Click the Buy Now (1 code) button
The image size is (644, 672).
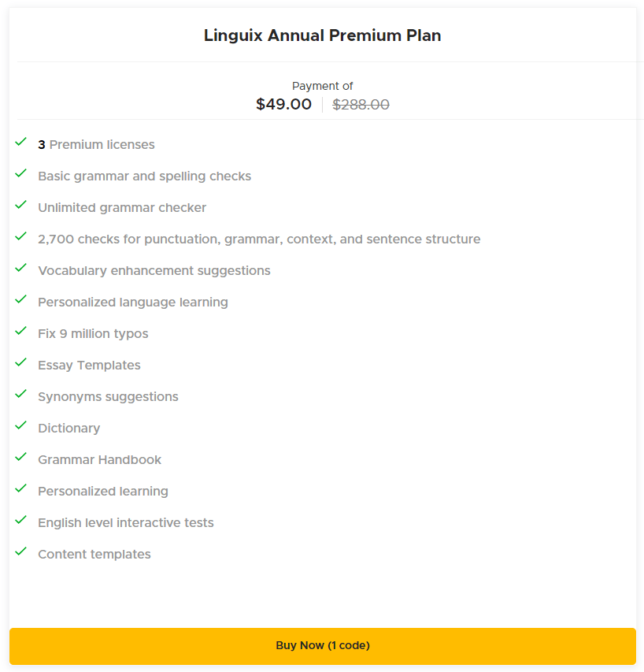[322, 645]
